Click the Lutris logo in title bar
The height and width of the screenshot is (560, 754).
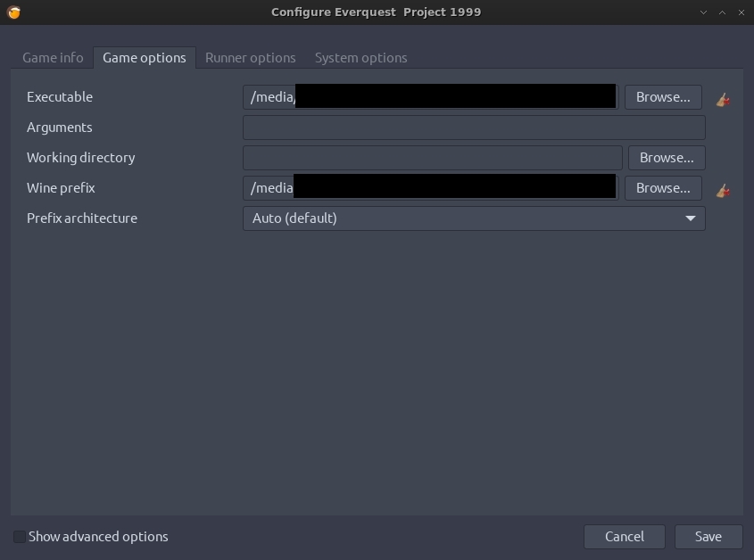pyautogui.click(x=13, y=12)
